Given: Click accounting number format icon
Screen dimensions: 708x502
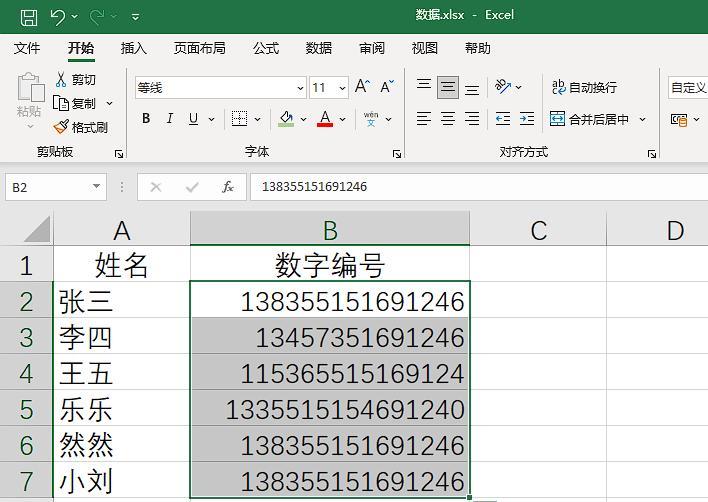Looking at the screenshot, I should [679, 120].
